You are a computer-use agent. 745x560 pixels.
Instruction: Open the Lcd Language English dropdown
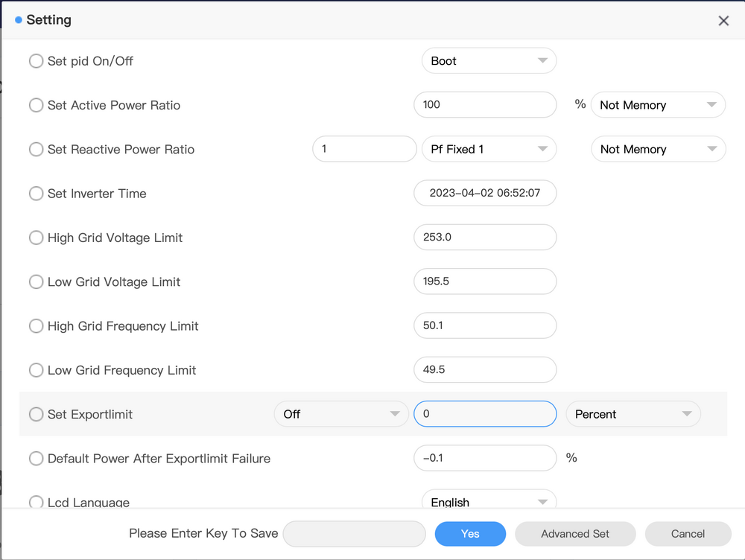[489, 501]
